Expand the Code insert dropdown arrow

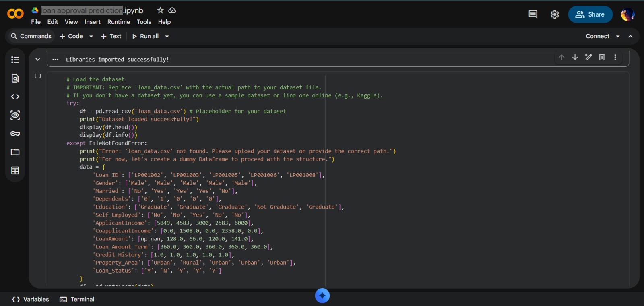click(x=91, y=36)
